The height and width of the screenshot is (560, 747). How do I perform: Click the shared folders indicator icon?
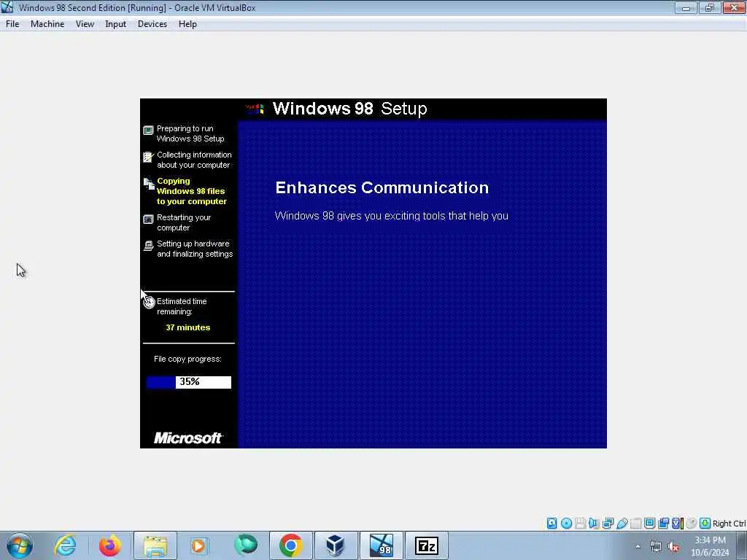pos(636,524)
